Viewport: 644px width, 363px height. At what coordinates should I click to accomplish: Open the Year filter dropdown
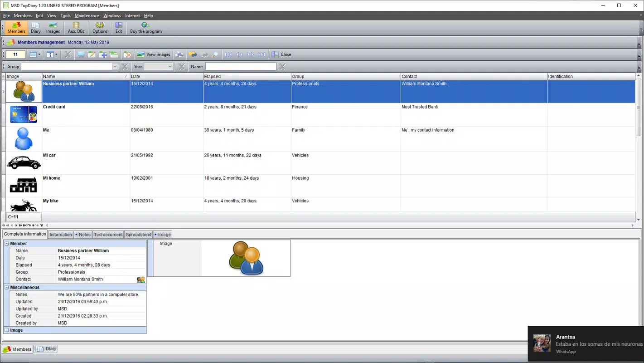click(x=170, y=67)
